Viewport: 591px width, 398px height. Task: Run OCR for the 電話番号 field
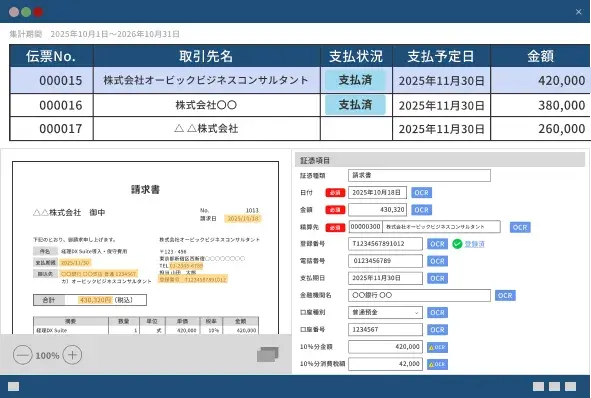click(x=437, y=261)
